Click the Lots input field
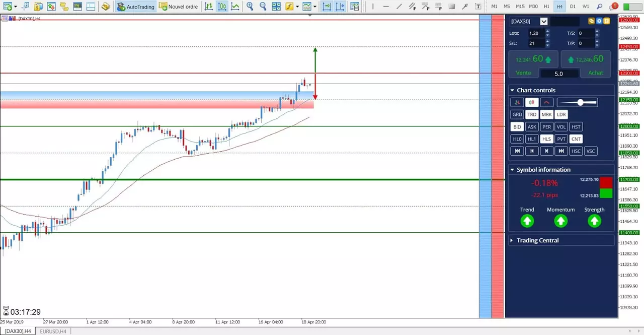 point(536,33)
